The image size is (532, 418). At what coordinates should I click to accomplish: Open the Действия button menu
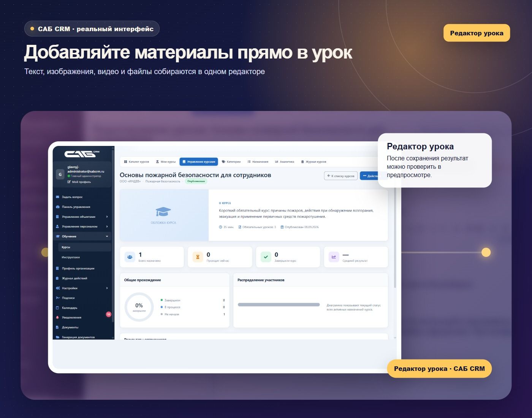coord(370,176)
